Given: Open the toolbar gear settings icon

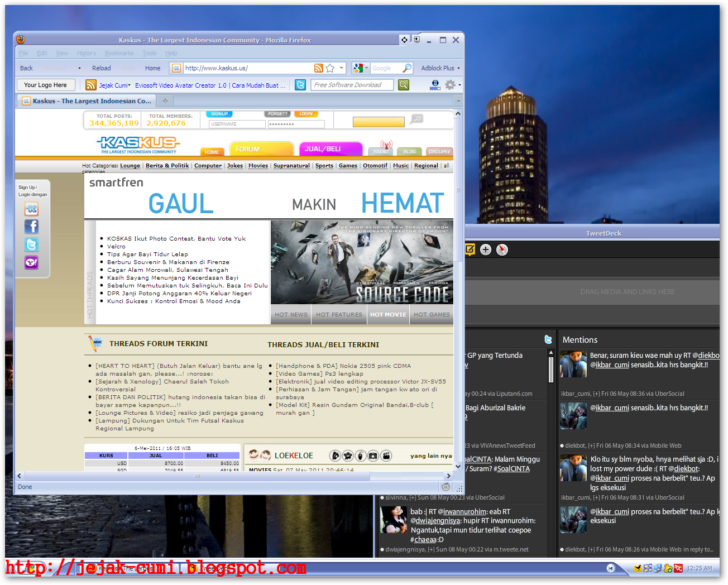Looking at the screenshot, I should [x=450, y=85].
